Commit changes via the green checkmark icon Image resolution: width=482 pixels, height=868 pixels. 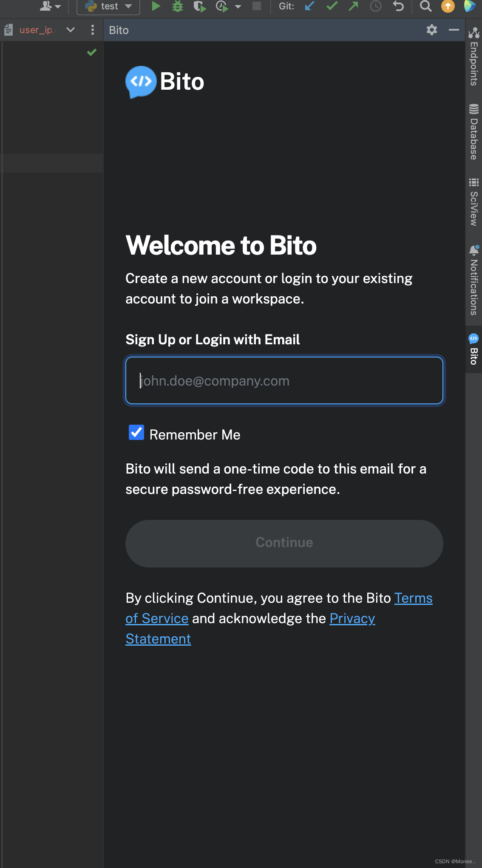click(x=332, y=6)
